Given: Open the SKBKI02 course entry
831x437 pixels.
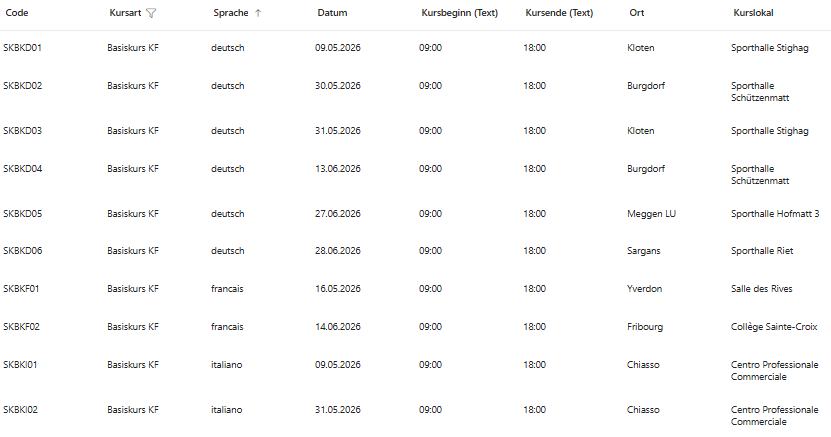Looking at the screenshot, I should [x=21, y=410].
